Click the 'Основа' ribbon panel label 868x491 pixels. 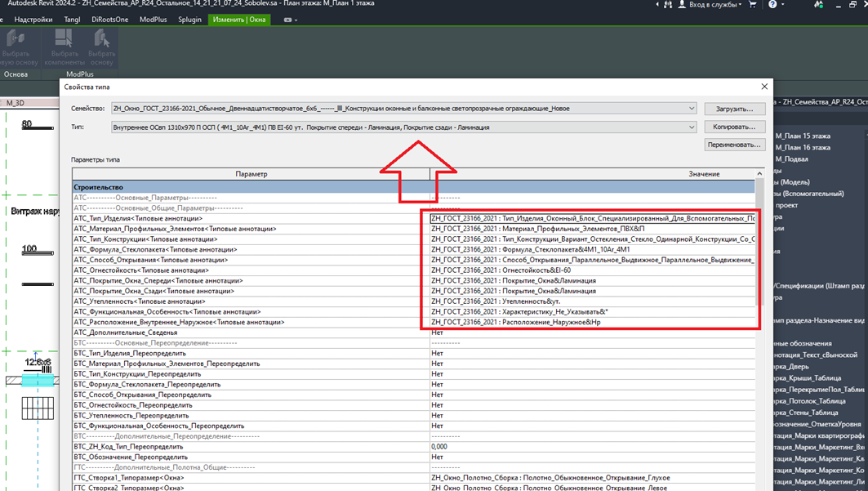[16, 74]
